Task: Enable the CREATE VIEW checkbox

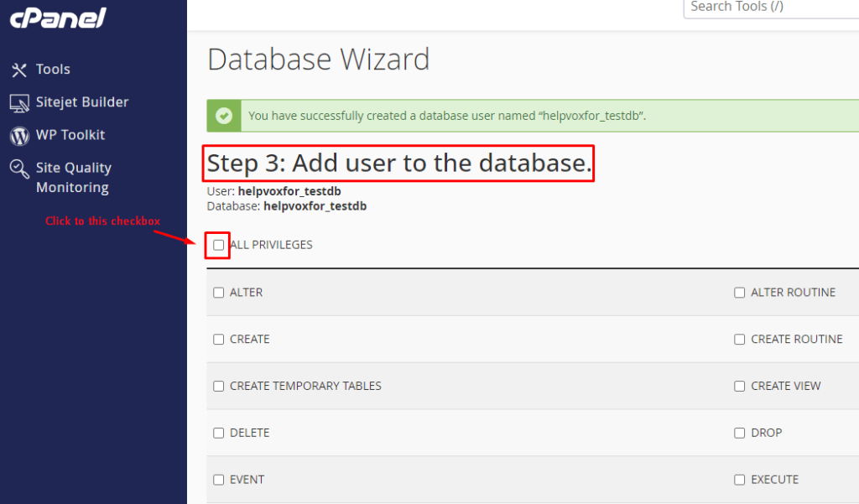Action: 740,387
